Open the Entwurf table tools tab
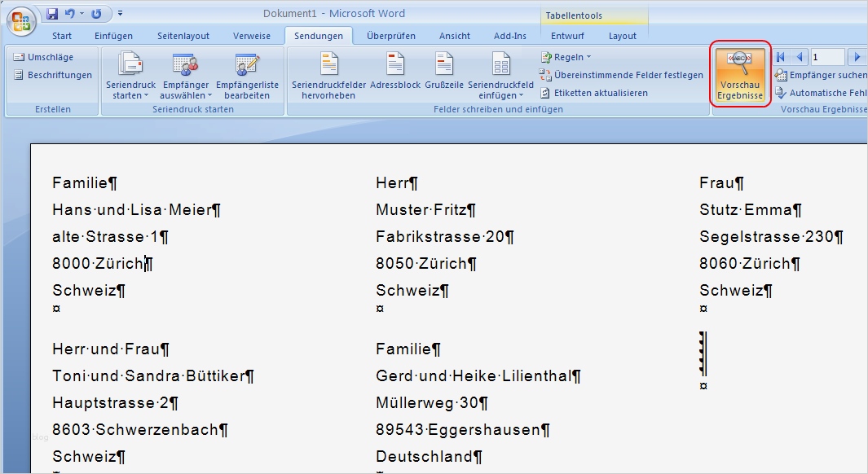Viewport: 868px width, 474px height. pyautogui.click(x=567, y=36)
